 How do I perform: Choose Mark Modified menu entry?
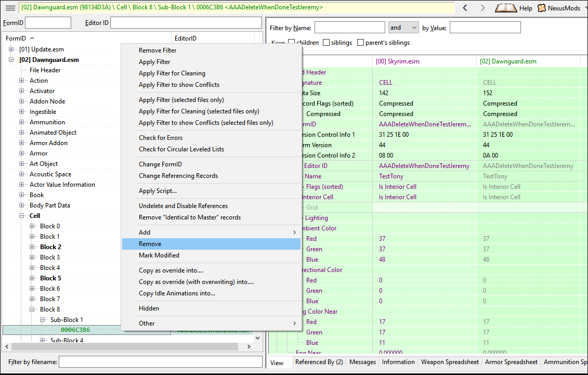coord(212,255)
